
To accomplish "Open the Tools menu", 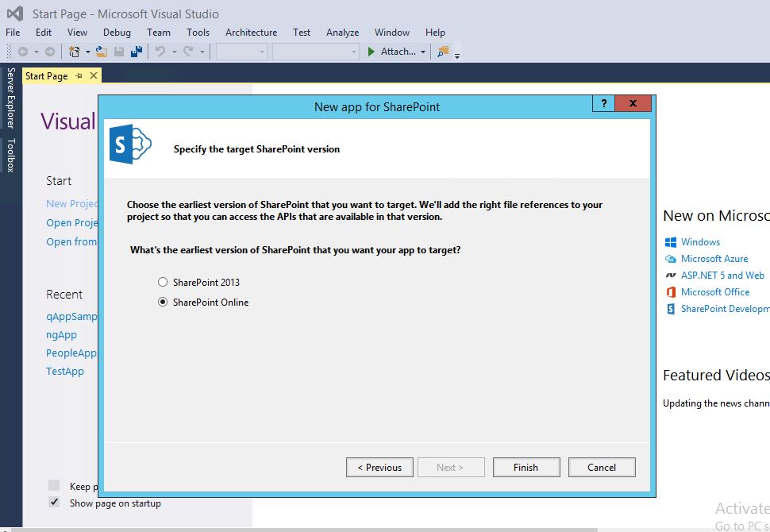I will (198, 33).
